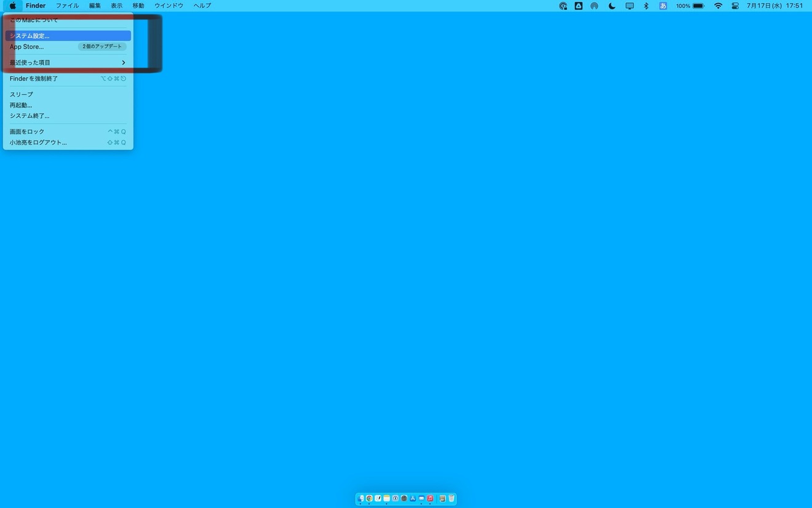Choose スリープ from the Apple menu

click(x=68, y=94)
